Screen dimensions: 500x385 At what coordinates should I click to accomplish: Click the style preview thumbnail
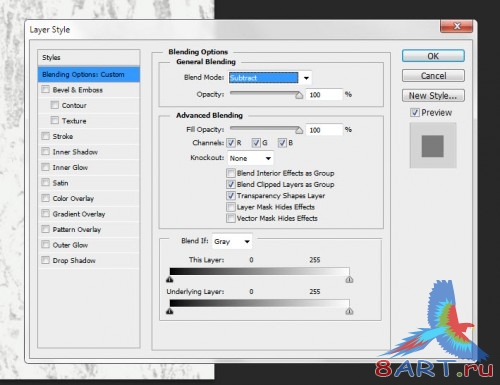[433, 145]
